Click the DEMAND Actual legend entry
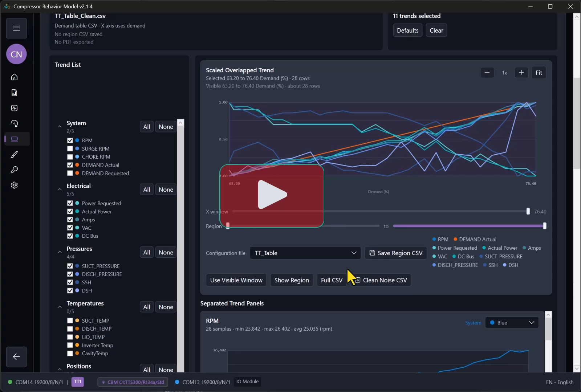Viewport: 581px width, 392px height. click(x=475, y=240)
